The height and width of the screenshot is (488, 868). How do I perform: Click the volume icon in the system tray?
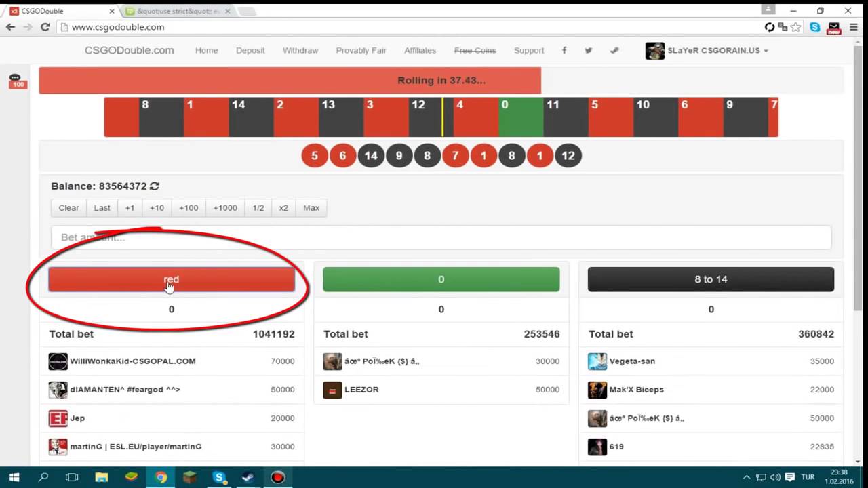[775, 477]
